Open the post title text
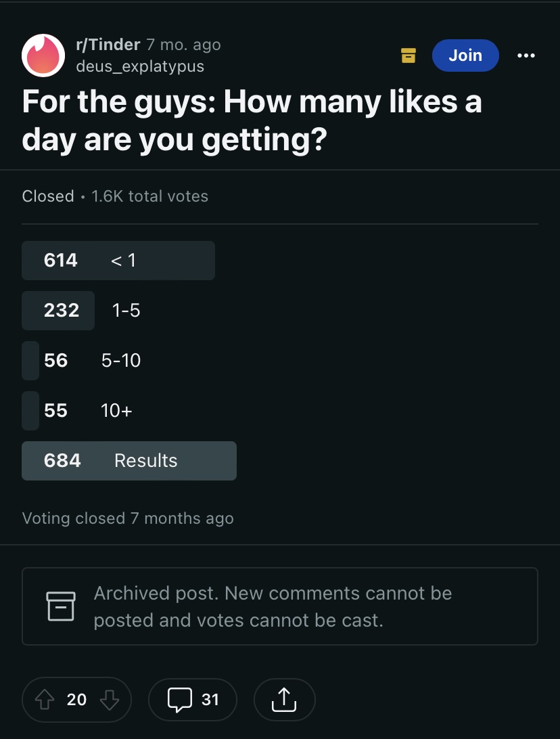 [252, 120]
